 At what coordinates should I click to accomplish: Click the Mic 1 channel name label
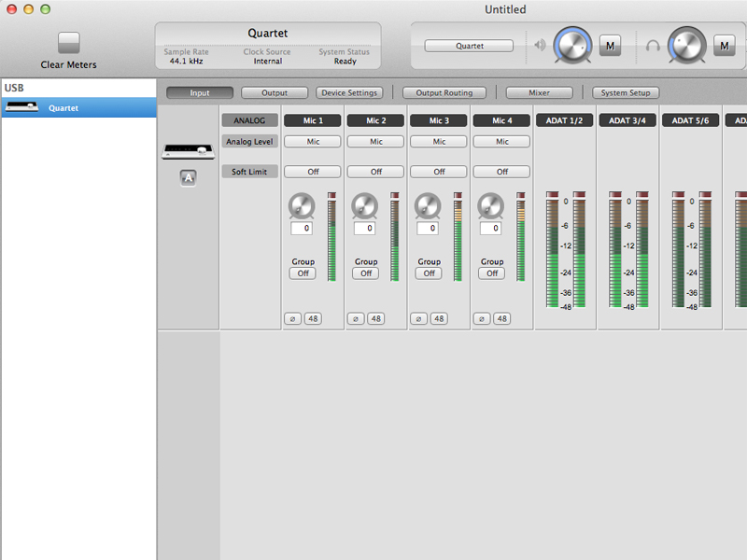[313, 120]
